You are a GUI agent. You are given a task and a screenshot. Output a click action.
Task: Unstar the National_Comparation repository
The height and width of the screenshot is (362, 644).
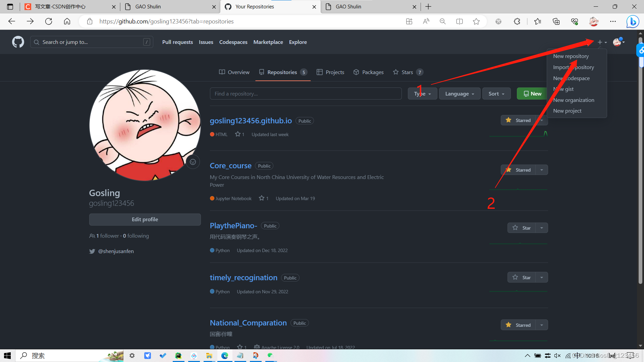coord(518,325)
